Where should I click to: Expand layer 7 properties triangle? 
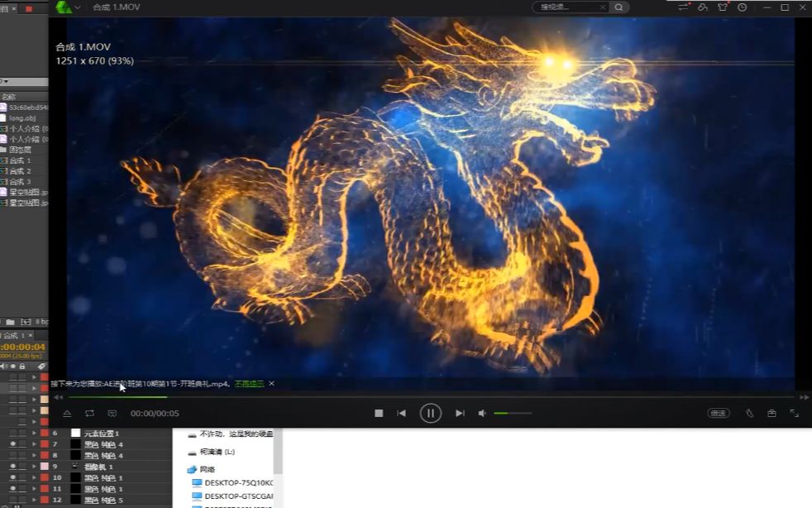click(x=34, y=444)
